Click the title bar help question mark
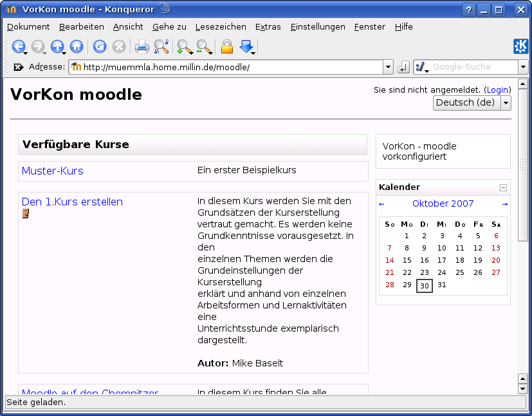Screen dimensions: 532x416 click(x=468, y=10)
